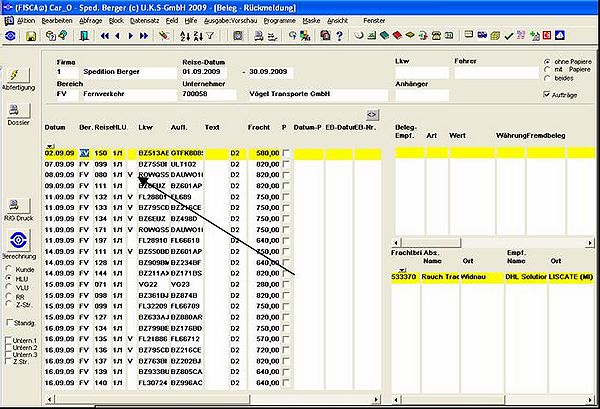The height and width of the screenshot is (409, 600).
Task: Click the calendar 31 icon in toolbar
Action: coord(449,36)
